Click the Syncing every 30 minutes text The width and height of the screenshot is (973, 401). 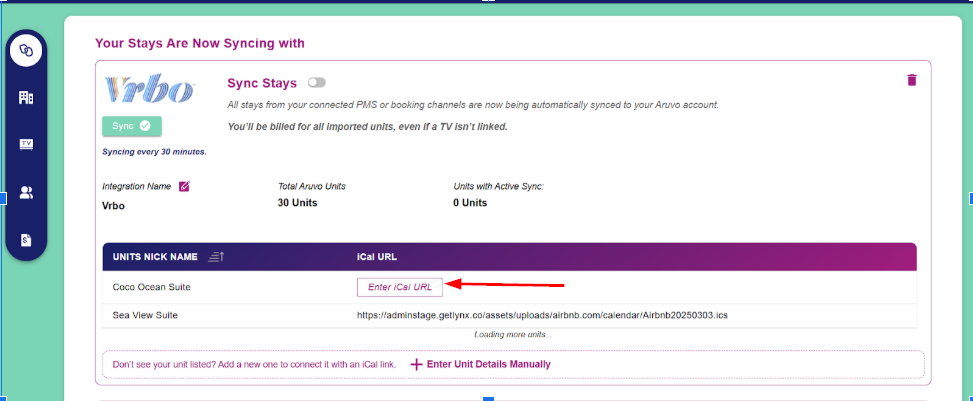click(154, 152)
